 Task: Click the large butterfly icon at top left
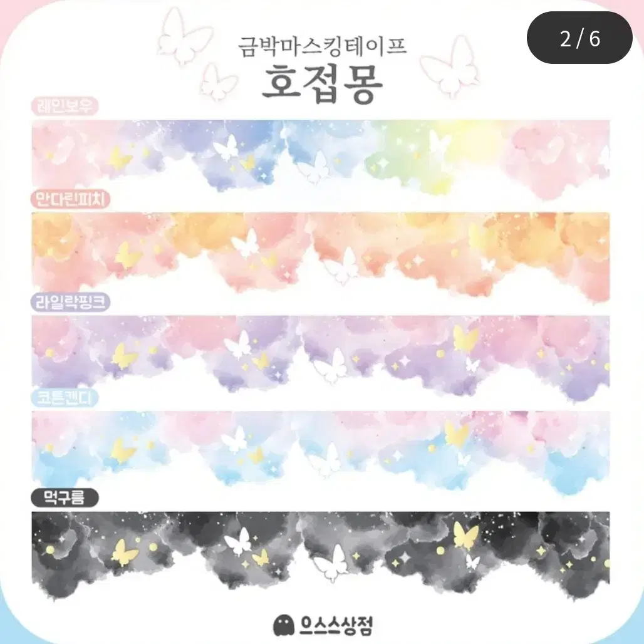coord(185,37)
